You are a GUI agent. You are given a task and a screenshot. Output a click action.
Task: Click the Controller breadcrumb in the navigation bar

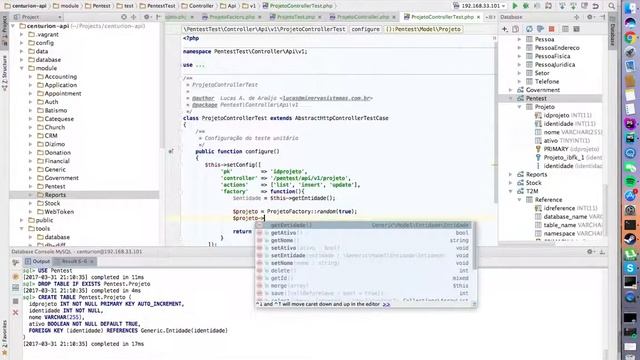point(198,6)
